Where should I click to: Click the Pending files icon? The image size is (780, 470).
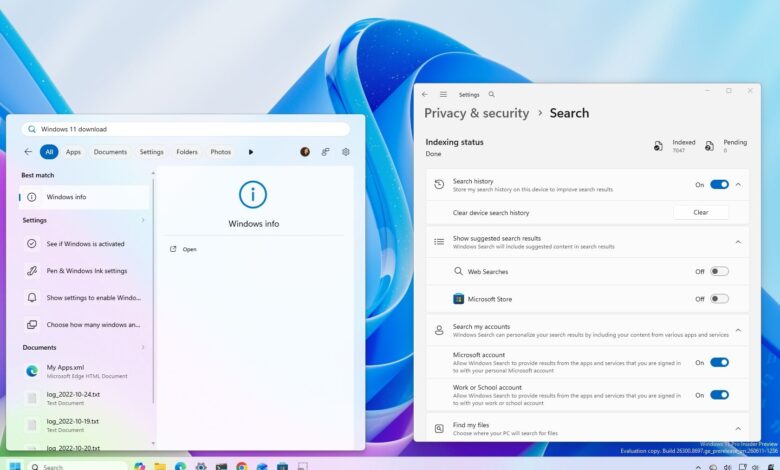[709, 146]
